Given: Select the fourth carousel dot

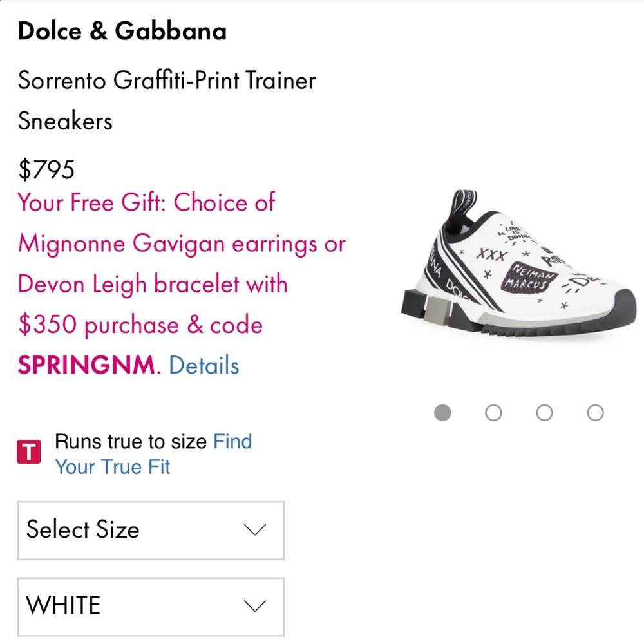Looking at the screenshot, I should [595, 412].
